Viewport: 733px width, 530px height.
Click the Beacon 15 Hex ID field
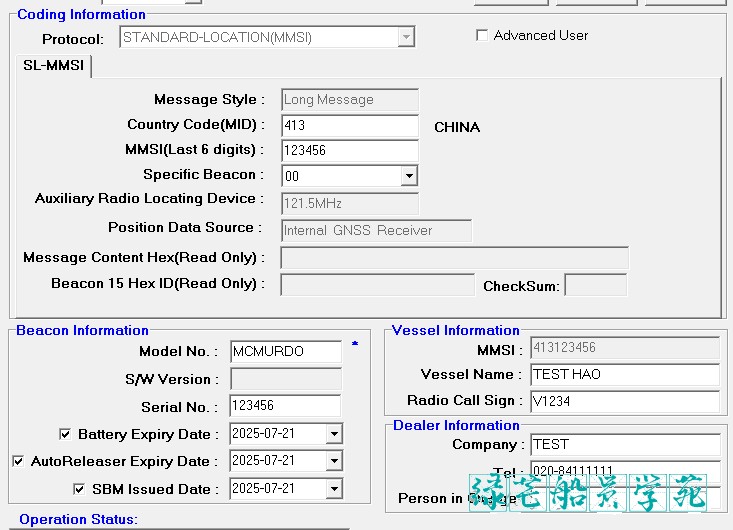point(377,285)
